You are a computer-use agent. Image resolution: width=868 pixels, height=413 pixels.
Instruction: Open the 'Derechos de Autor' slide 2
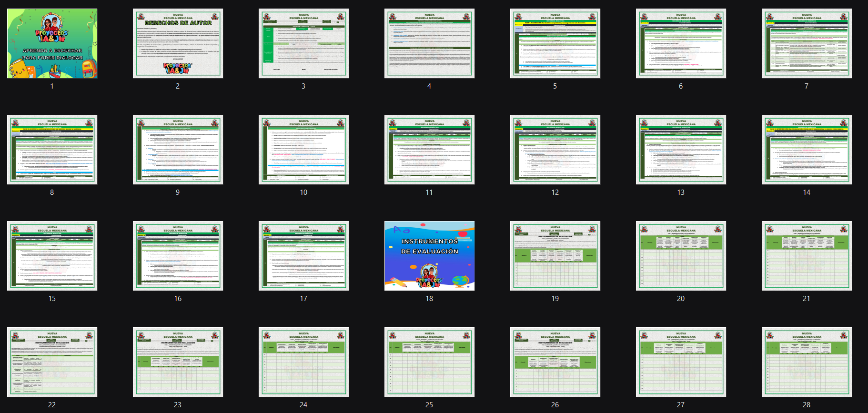tap(178, 43)
